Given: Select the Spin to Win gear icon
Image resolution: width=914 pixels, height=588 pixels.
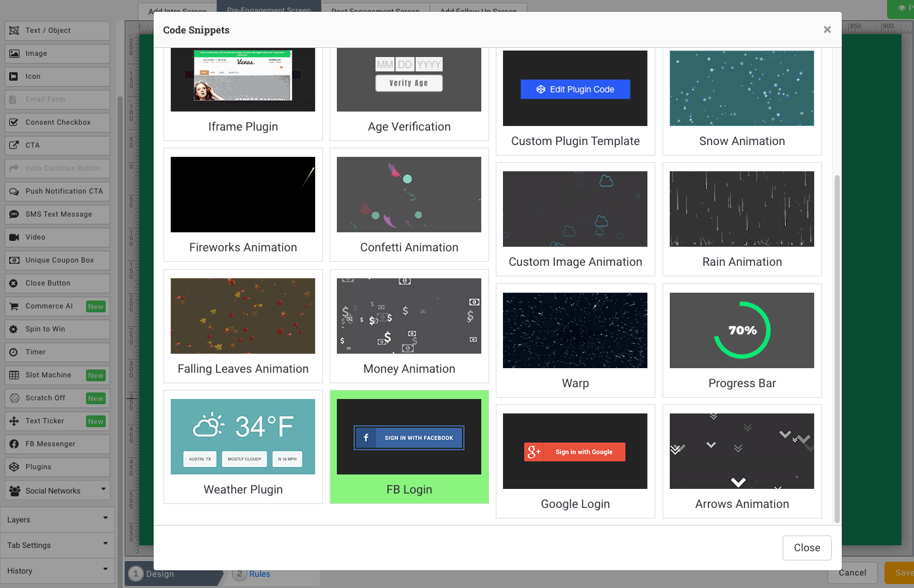Looking at the screenshot, I should [x=13, y=329].
